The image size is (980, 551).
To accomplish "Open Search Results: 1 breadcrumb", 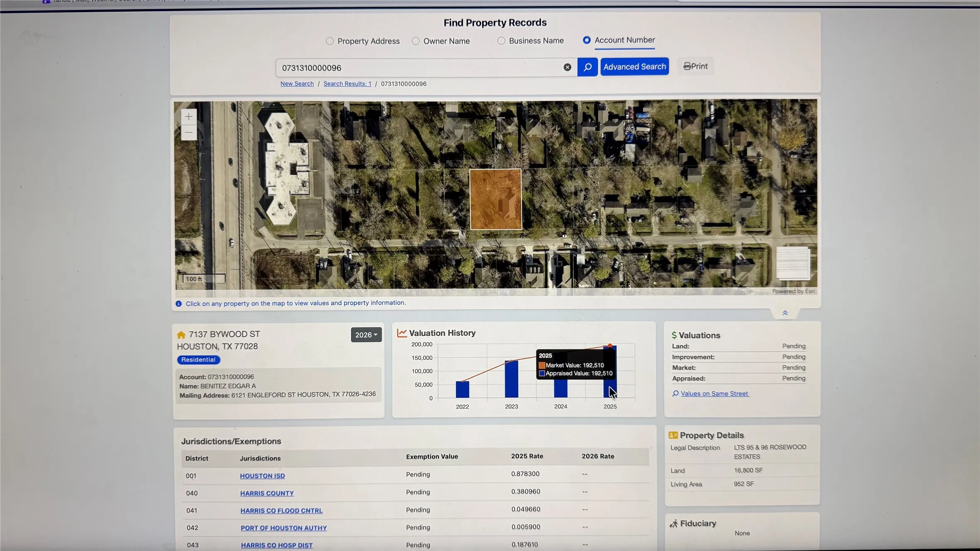I will tap(347, 84).
